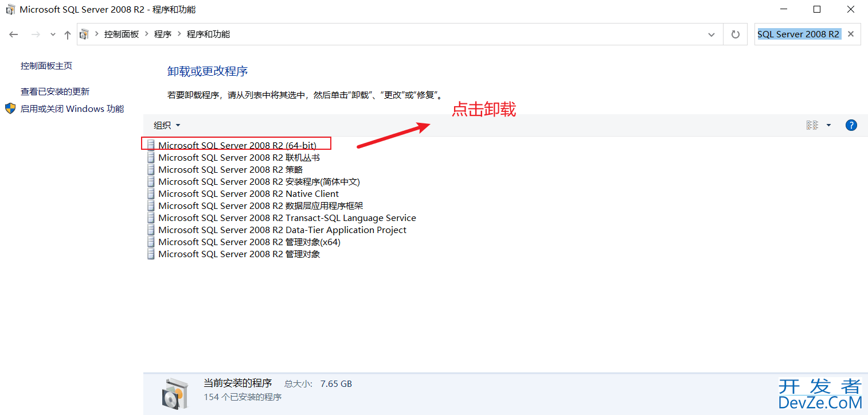Open 查看已安装的更新 link
The width and height of the screenshot is (868, 415).
click(x=55, y=91)
